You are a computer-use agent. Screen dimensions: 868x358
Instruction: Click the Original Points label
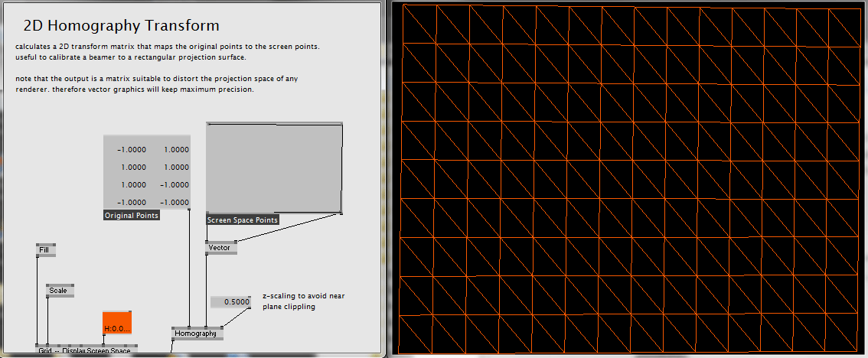click(132, 215)
